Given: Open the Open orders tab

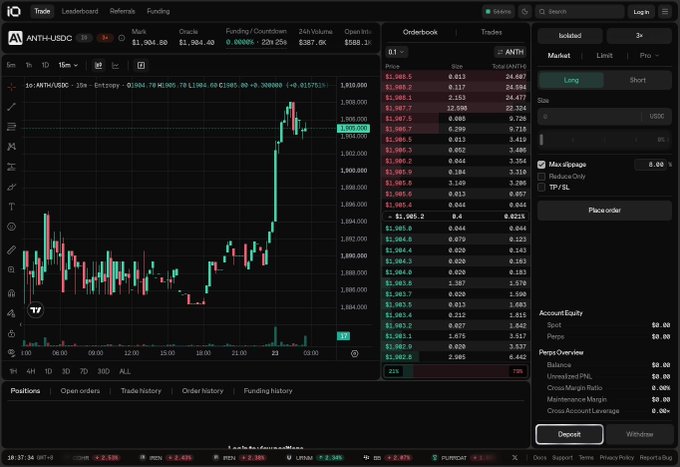Looking at the screenshot, I should (x=80, y=391).
